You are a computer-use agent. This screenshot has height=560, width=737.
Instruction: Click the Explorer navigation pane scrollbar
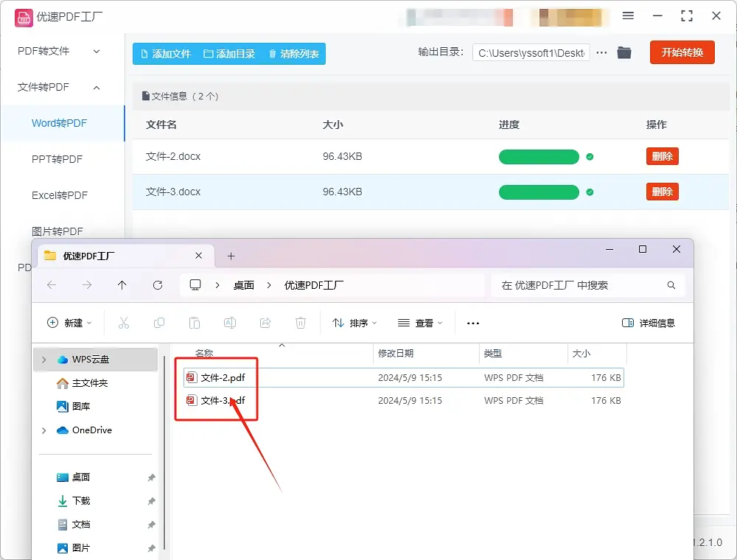pyautogui.click(x=164, y=453)
